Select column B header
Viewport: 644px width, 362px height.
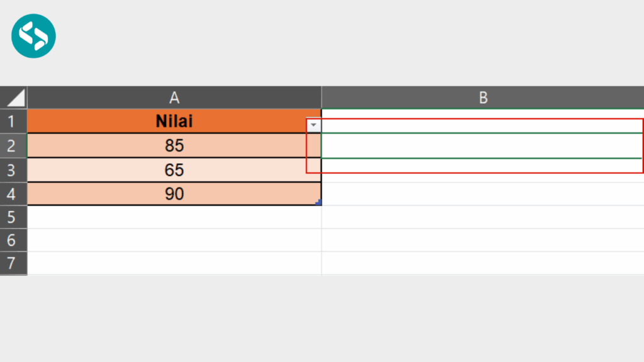(482, 97)
